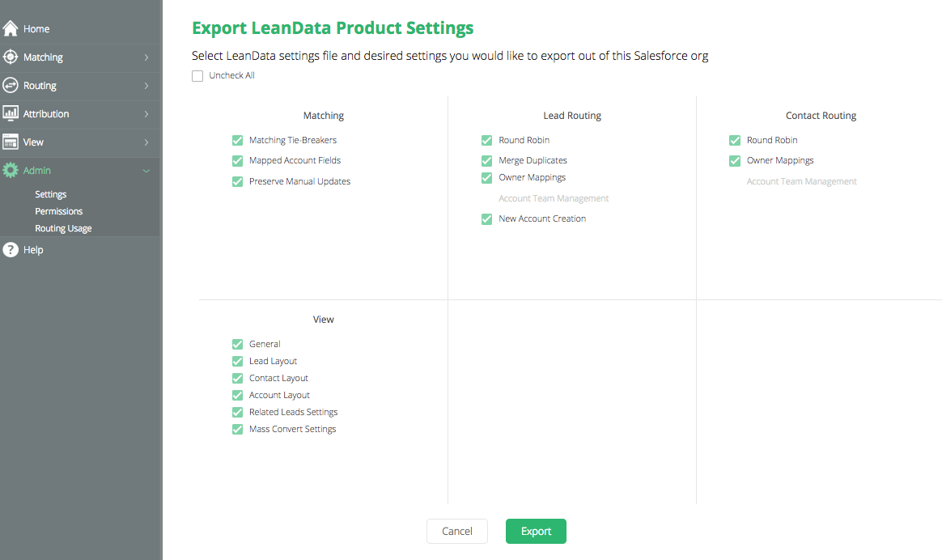Screen dimensions: 942x560
Task: Uncheck Matching Tie-Breakers checkbox
Action: coord(237,140)
